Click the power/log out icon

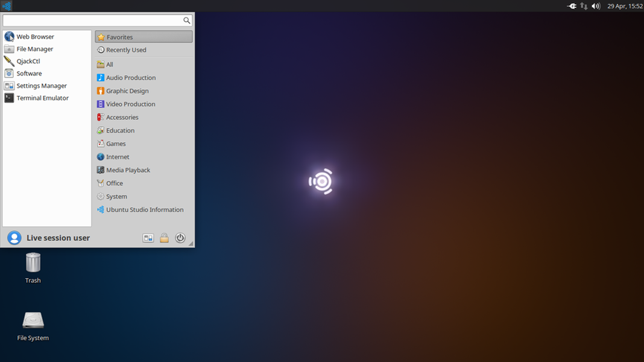[x=180, y=237]
